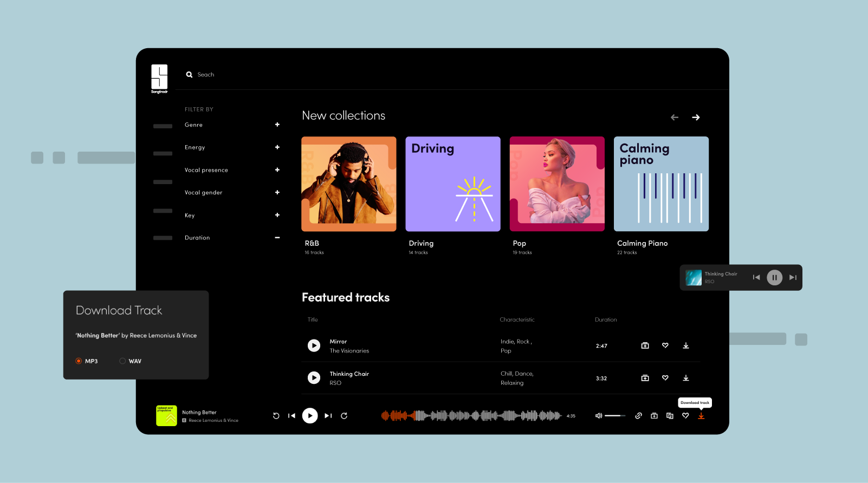Go to next collections arrow
The height and width of the screenshot is (483, 868).
[696, 118]
